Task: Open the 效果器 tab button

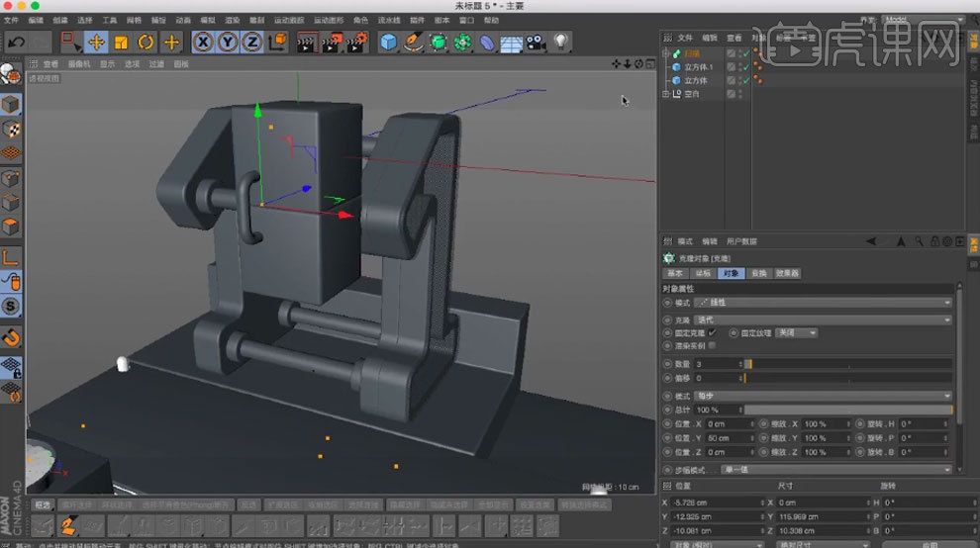Action: [x=787, y=273]
